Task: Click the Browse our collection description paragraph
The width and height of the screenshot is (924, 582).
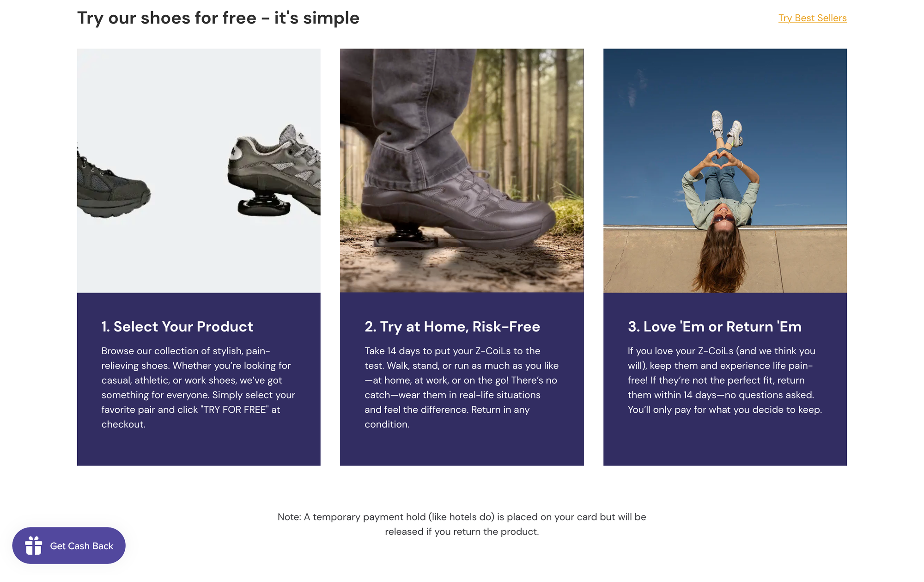Action: 199,387
